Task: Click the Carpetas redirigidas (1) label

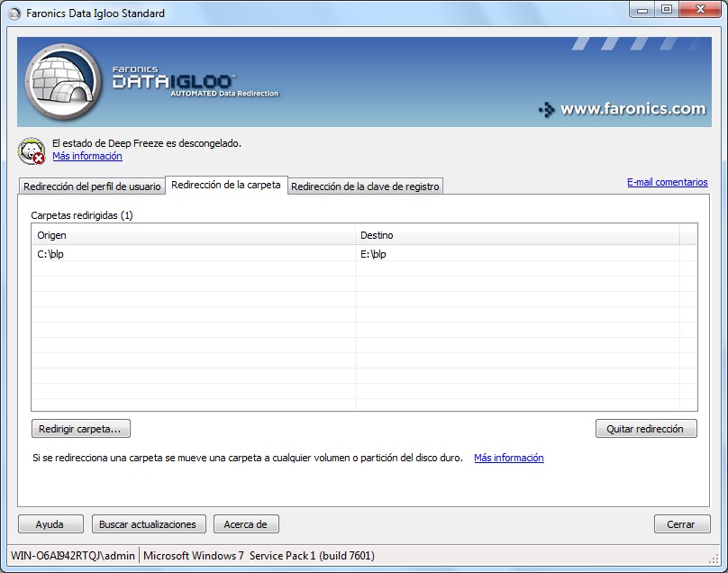Action: pos(82,215)
